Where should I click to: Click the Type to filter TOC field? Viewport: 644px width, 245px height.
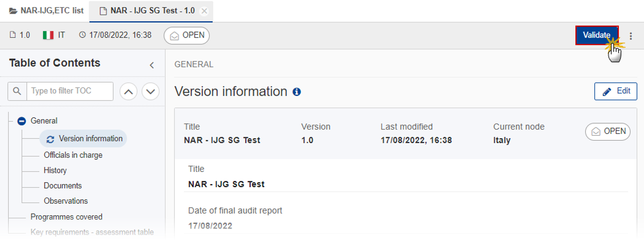(70, 91)
